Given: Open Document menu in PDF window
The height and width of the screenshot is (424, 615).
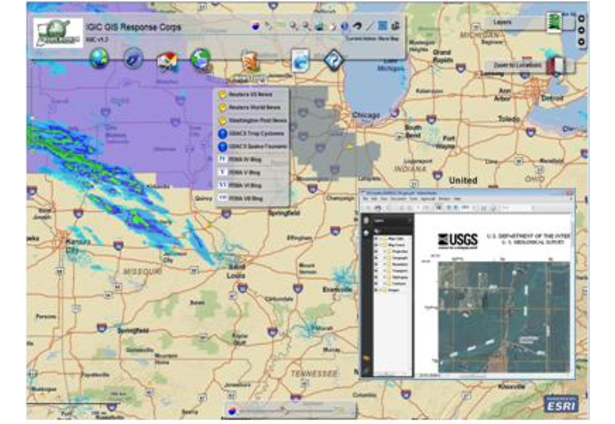Looking at the screenshot, I should click(x=398, y=199).
